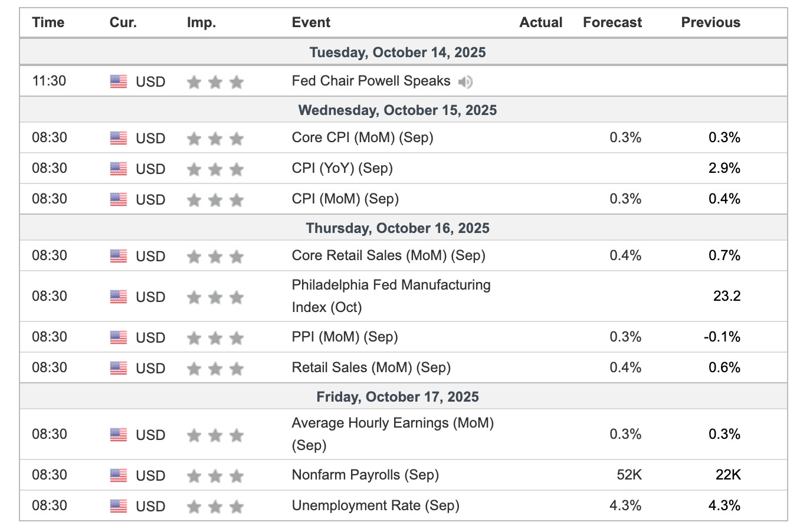
Task: Click the US flag in Powell Speaks row
Action: (119, 81)
